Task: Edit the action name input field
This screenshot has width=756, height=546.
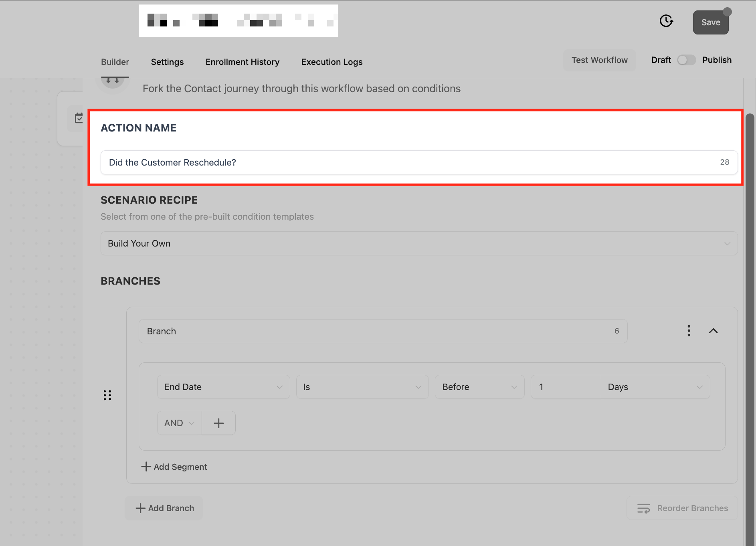Action: pos(419,162)
